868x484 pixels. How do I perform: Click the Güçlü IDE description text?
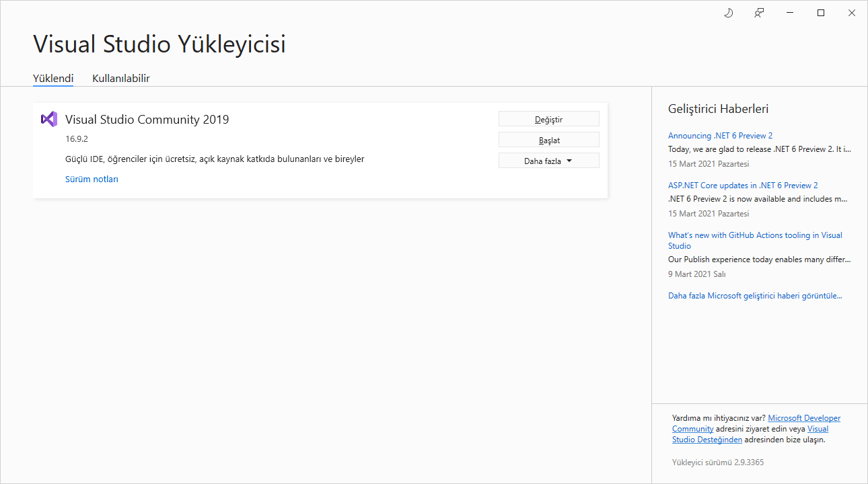tap(215, 159)
